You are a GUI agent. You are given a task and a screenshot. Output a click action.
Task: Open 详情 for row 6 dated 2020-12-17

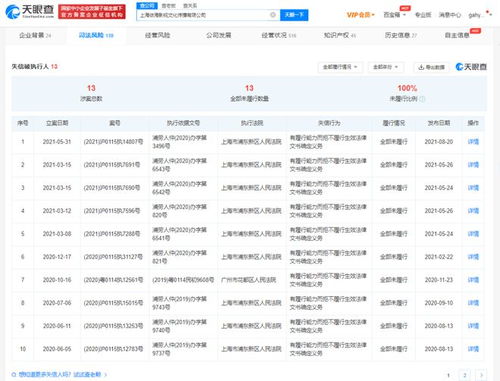pyautogui.click(x=473, y=257)
